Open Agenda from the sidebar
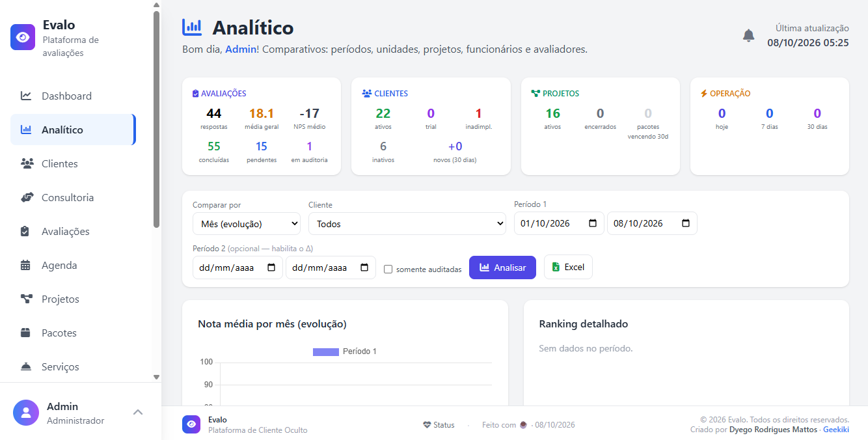This screenshot has width=868, height=440. [72, 265]
